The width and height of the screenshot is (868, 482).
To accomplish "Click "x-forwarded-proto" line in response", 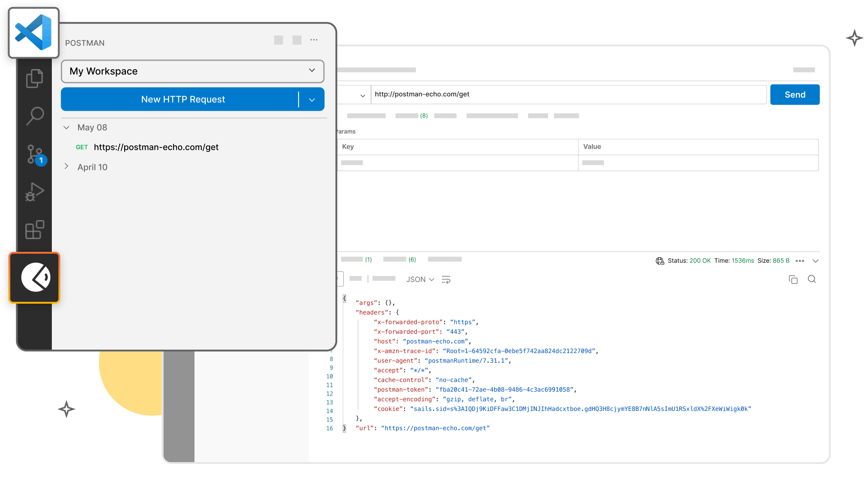I will coord(426,322).
